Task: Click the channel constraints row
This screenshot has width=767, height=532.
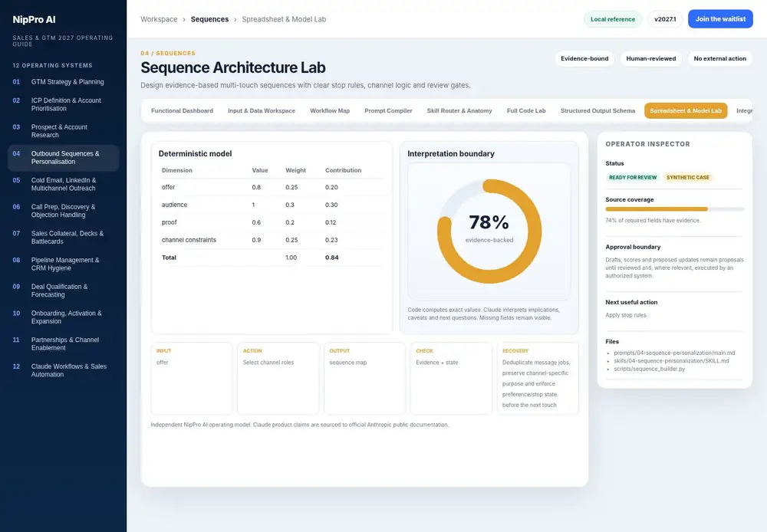Action: (272, 240)
